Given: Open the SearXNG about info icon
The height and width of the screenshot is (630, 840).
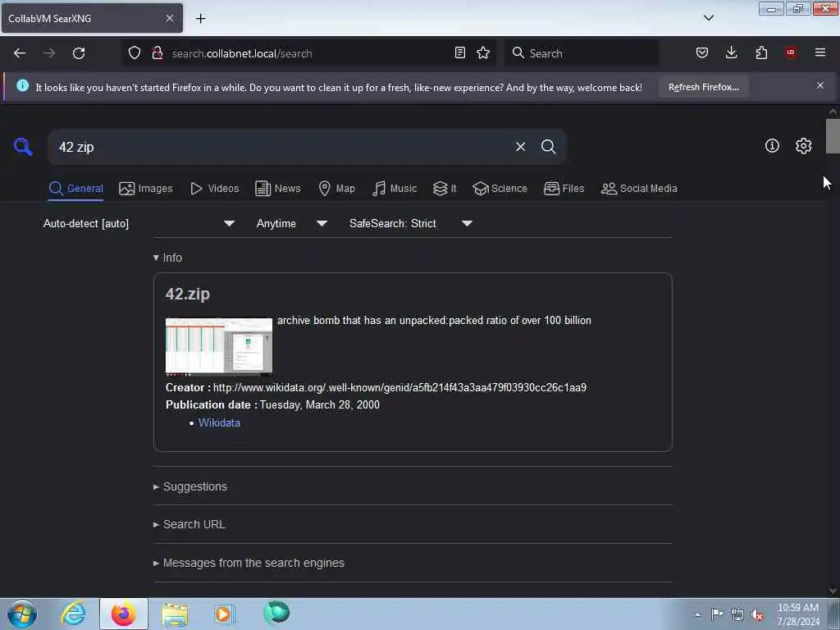Looking at the screenshot, I should (x=772, y=146).
